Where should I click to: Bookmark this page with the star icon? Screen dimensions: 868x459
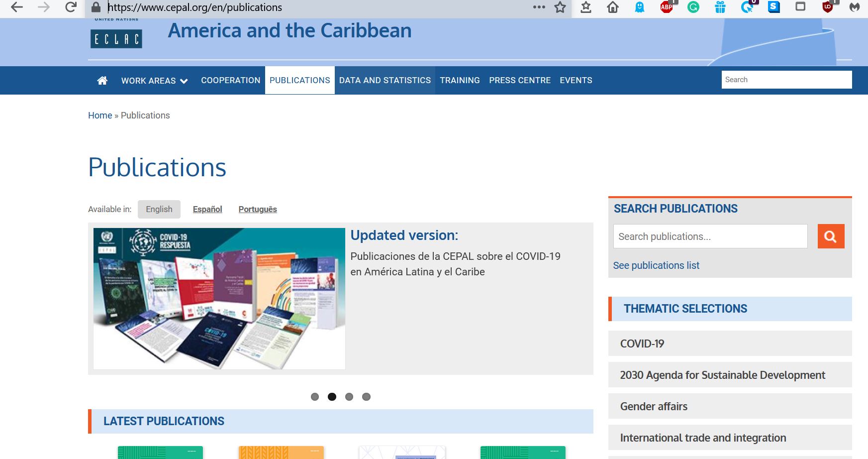coord(560,7)
